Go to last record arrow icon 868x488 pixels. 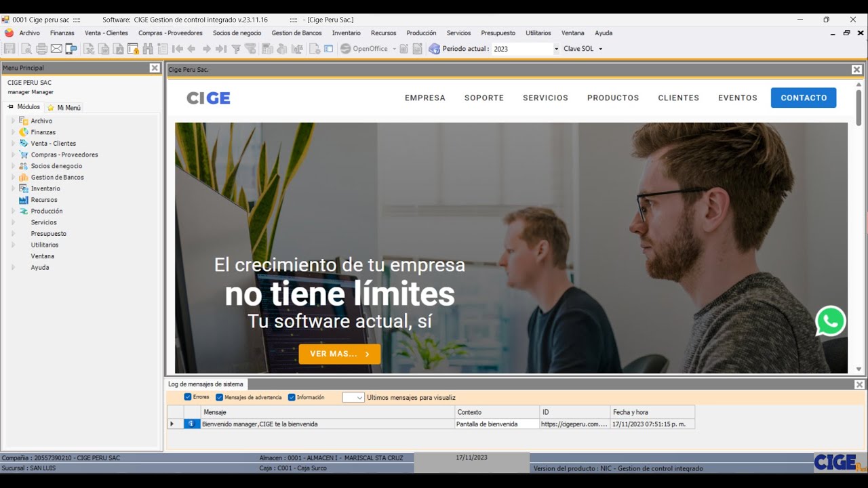(x=221, y=49)
